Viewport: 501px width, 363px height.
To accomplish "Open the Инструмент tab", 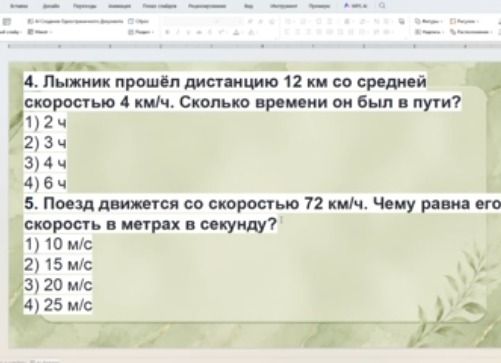I will [283, 6].
